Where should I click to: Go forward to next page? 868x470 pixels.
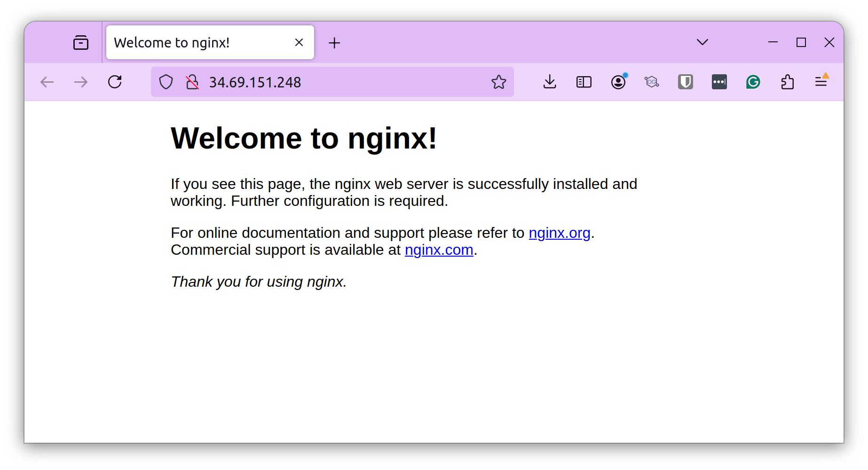pyautogui.click(x=81, y=82)
